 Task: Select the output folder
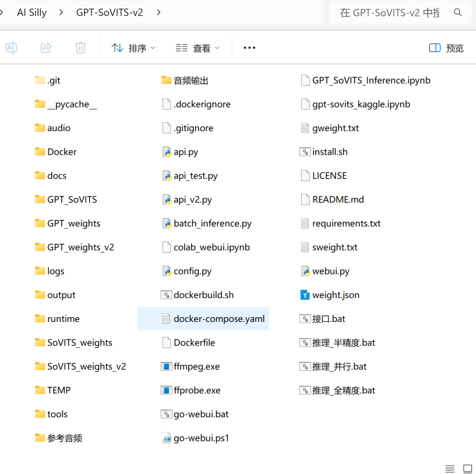tap(55, 295)
